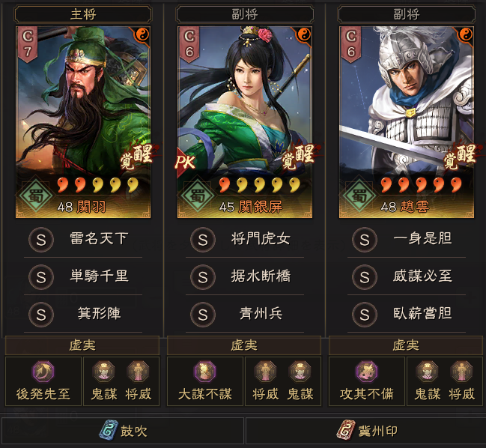This screenshot has width=486, height=448.
Task: Click the 冀州印 red seal icon
Action: coord(346,430)
